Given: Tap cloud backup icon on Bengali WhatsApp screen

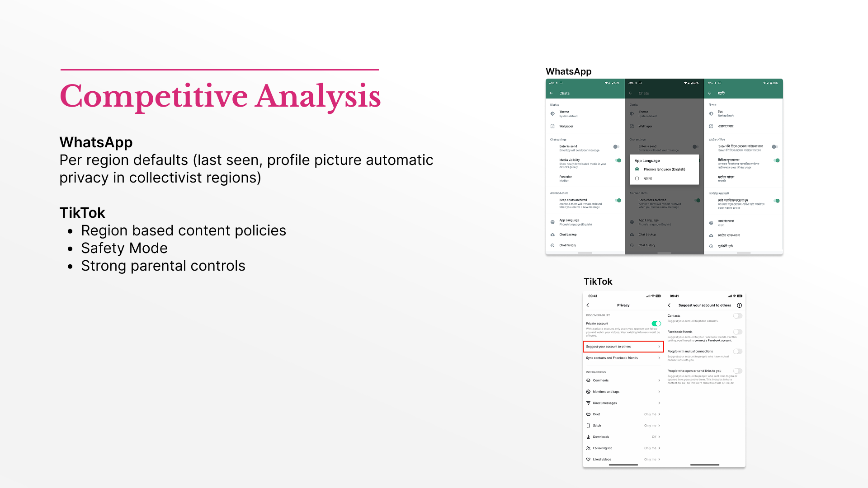Looking at the screenshot, I should point(711,235).
